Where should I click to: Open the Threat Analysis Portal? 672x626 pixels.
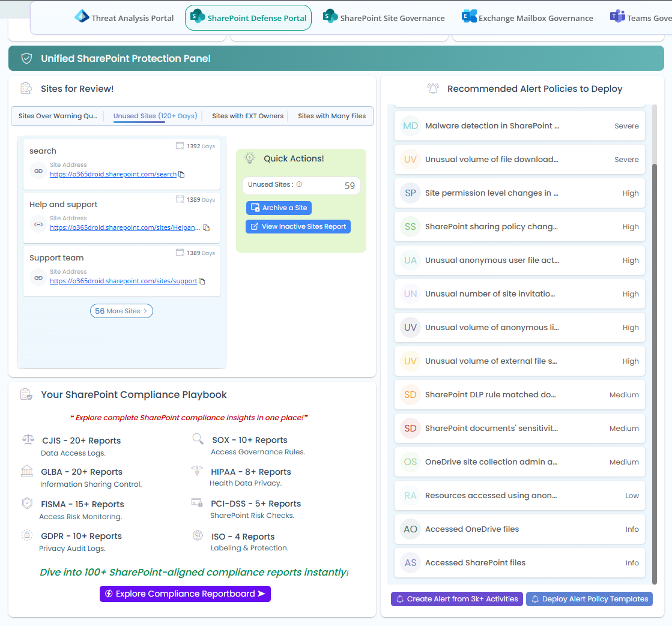124,18
